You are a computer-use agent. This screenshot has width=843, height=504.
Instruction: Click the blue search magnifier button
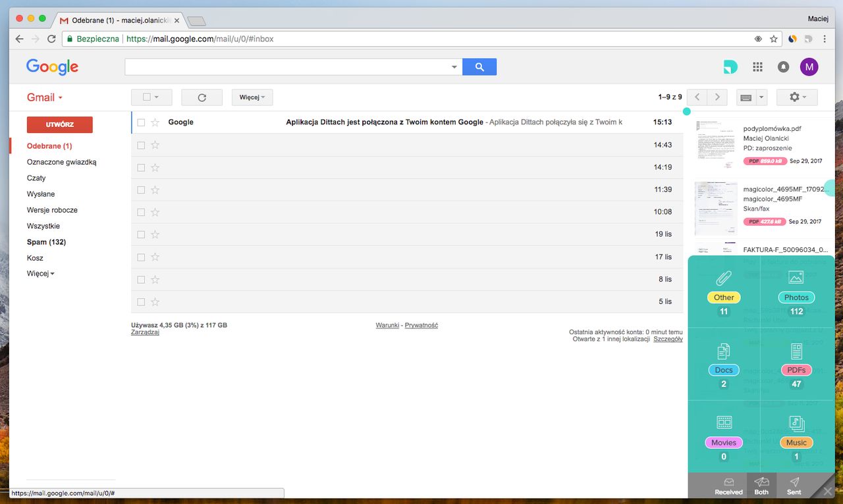(479, 66)
